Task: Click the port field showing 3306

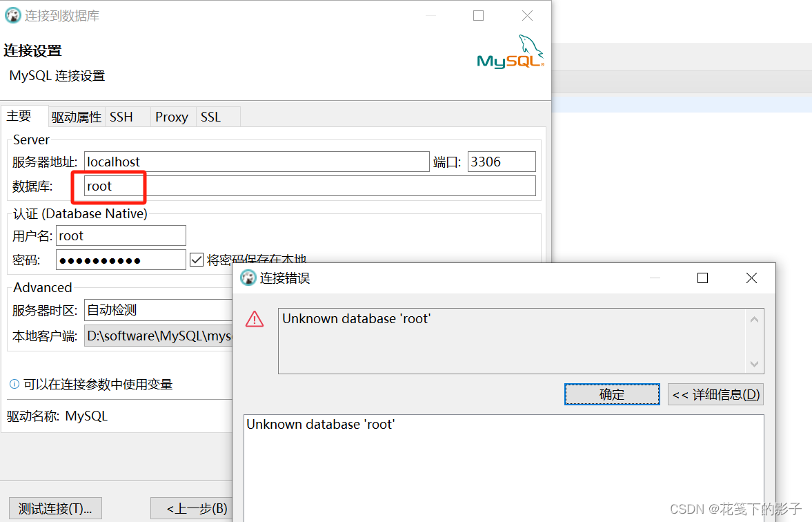Action: click(502, 162)
